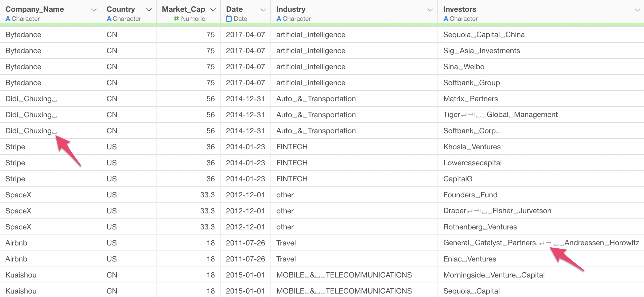This screenshot has height=297, width=644.
Task: Select Bytedance in the Sequoia_Capital_China row
Action: (x=51, y=35)
